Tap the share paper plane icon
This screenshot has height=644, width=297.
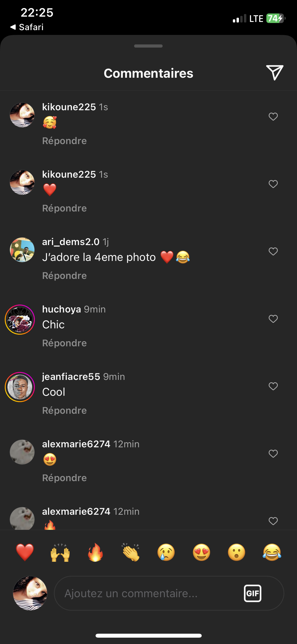click(x=275, y=72)
